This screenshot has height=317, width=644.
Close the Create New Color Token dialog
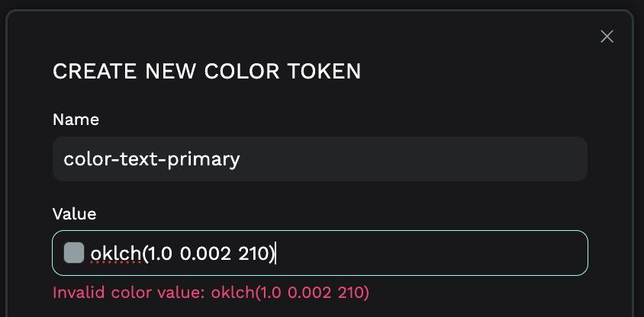tap(607, 37)
